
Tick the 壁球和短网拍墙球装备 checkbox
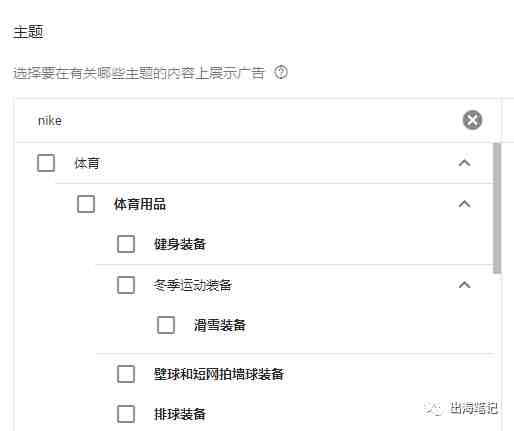pos(126,374)
